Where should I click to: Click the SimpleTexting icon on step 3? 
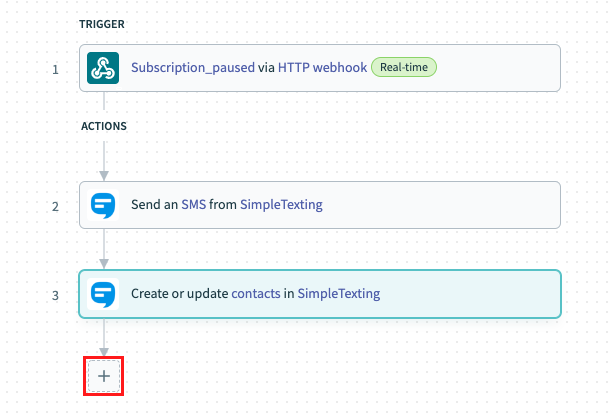(103, 294)
